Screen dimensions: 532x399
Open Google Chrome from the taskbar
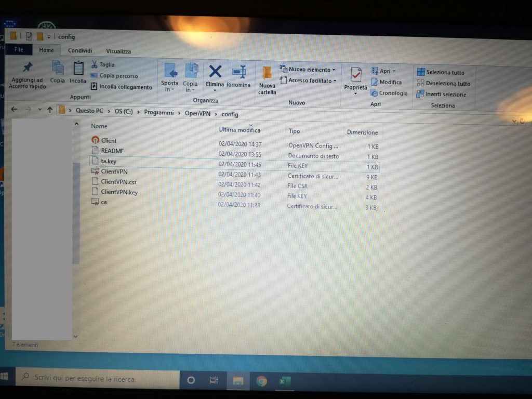(261, 381)
